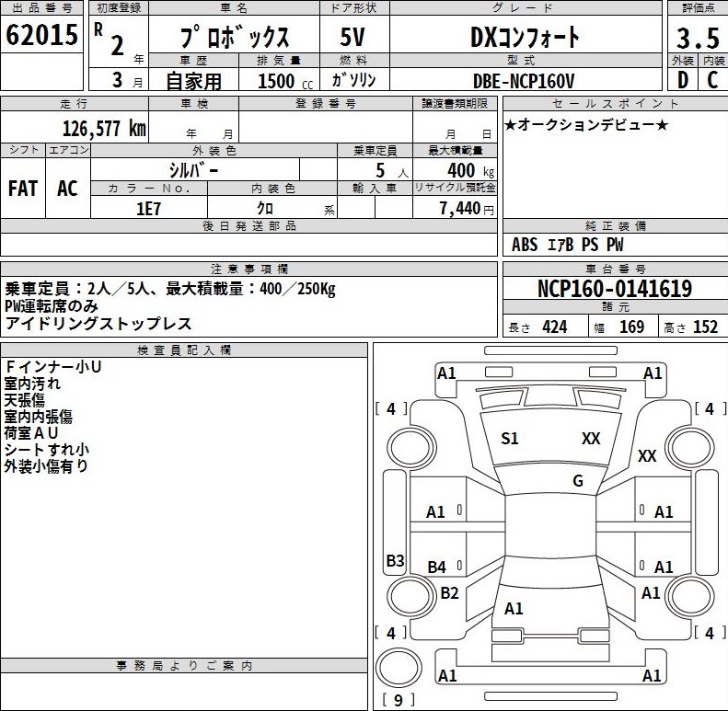Click the shift value FAT
The width and height of the screenshot is (728, 711).
(x=23, y=189)
